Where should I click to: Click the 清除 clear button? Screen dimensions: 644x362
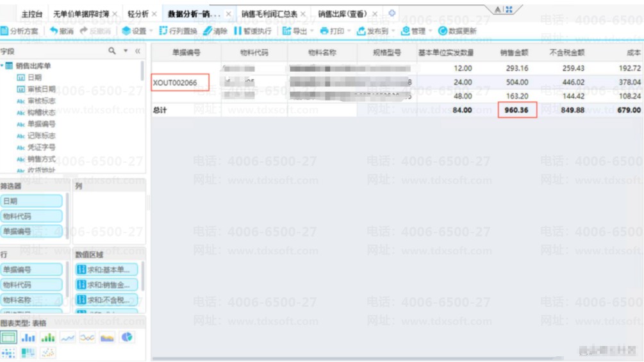(x=215, y=31)
